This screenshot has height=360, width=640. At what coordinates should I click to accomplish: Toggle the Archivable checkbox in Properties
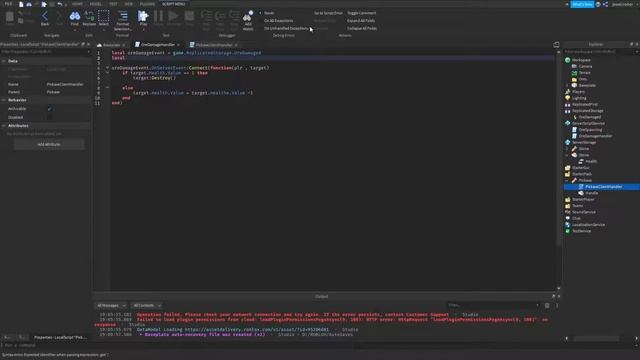(x=50, y=109)
